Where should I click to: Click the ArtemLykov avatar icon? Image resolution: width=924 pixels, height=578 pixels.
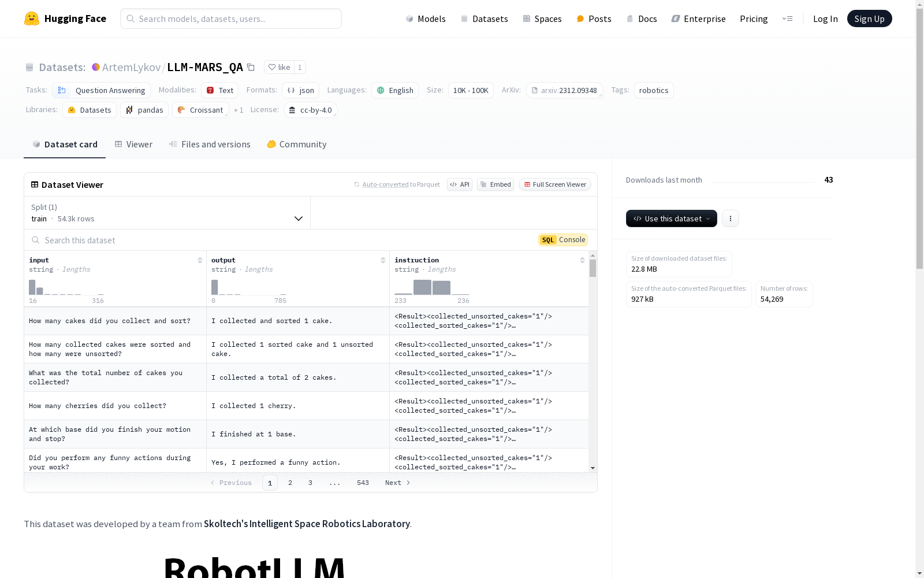point(96,67)
